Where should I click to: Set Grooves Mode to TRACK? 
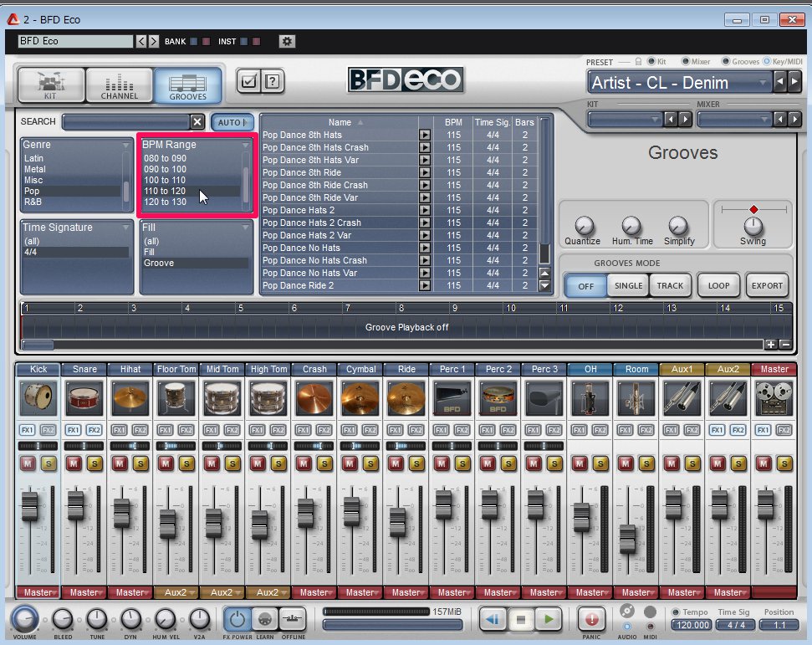click(x=670, y=285)
